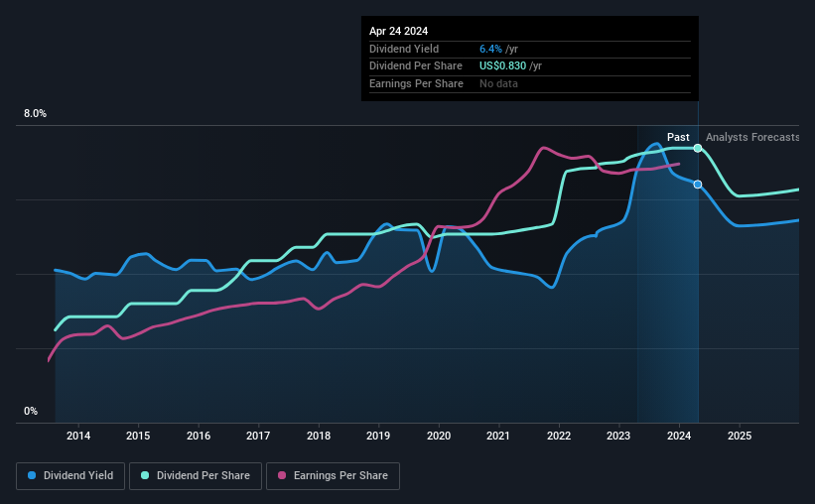Click the 2023 x-axis year label
This screenshot has height=504, width=815.
point(618,436)
